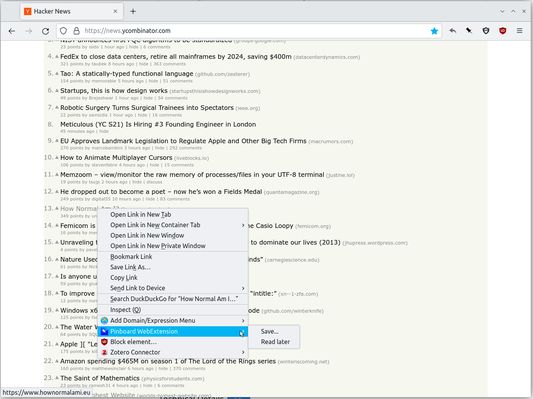The image size is (533, 399).
Task: Open EU Approves Landmark Legislation article
Action: click(183, 141)
